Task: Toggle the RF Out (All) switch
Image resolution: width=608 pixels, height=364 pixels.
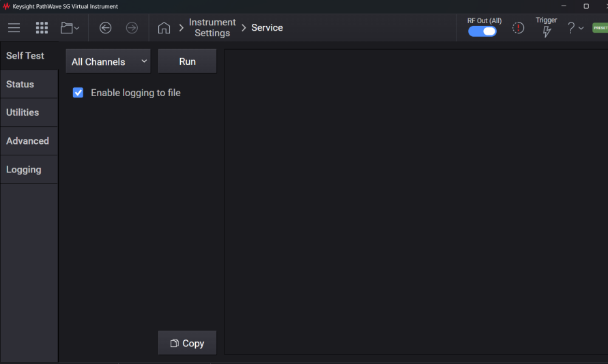Action: coord(482,31)
